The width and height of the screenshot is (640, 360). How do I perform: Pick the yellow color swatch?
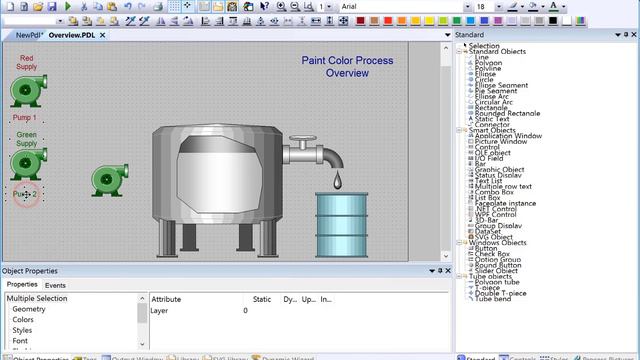pyautogui.click(x=429, y=21)
